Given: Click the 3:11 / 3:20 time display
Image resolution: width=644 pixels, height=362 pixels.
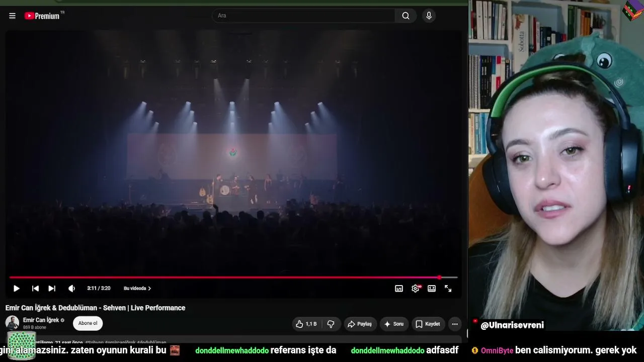Looking at the screenshot, I should (x=99, y=289).
